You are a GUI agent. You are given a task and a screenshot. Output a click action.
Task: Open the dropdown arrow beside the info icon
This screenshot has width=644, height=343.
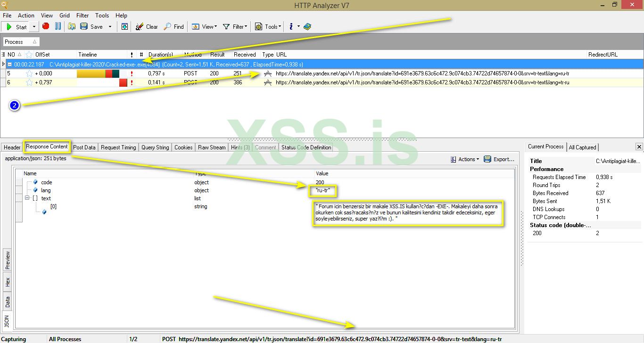click(298, 27)
